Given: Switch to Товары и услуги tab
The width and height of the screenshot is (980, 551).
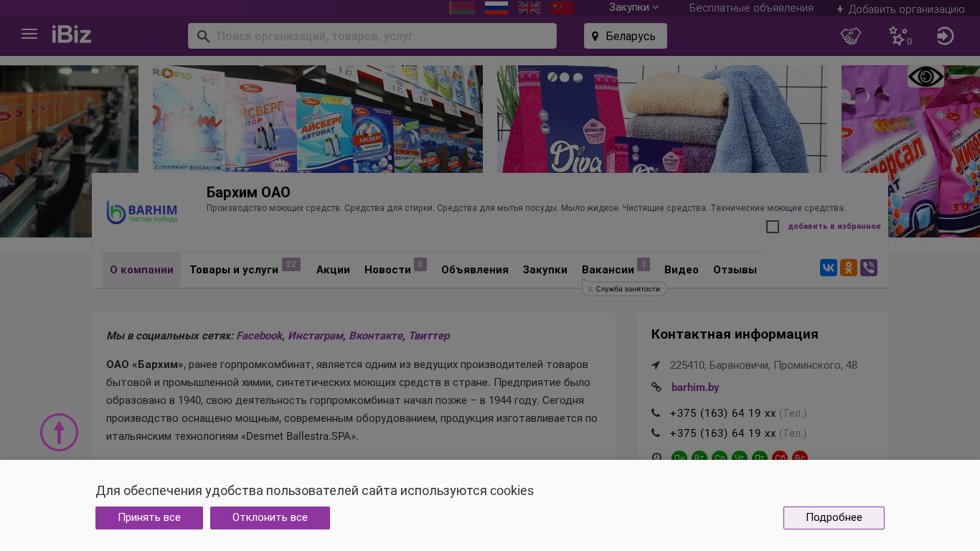Looking at the screenshot, I should pyautogui.click(x=245, y=270).
